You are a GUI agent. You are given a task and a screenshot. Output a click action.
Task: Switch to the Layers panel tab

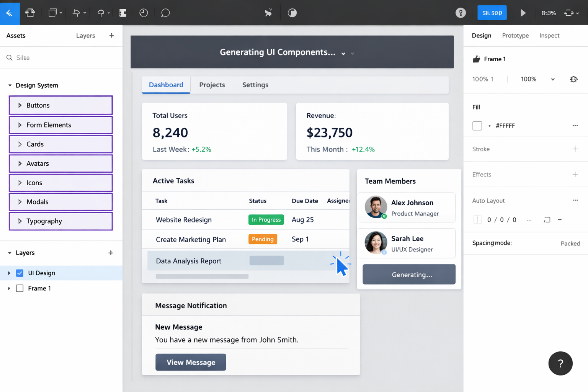[x=85, y=36]
